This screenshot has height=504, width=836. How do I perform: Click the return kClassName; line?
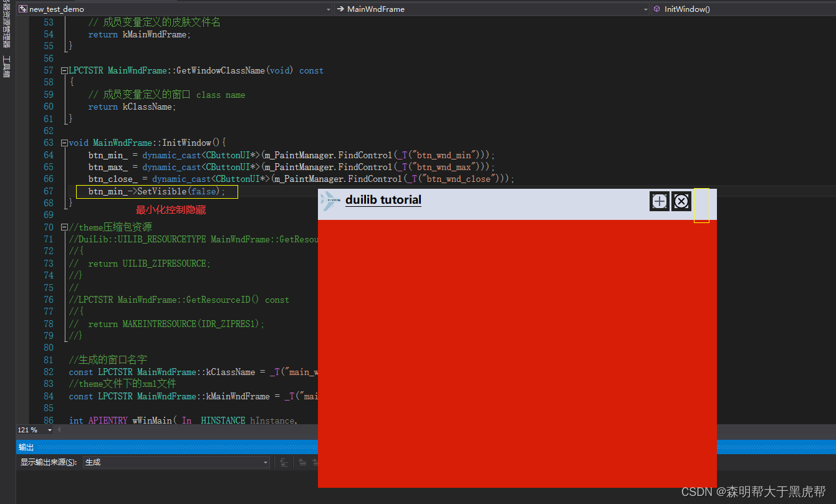[x=132, y=107]
